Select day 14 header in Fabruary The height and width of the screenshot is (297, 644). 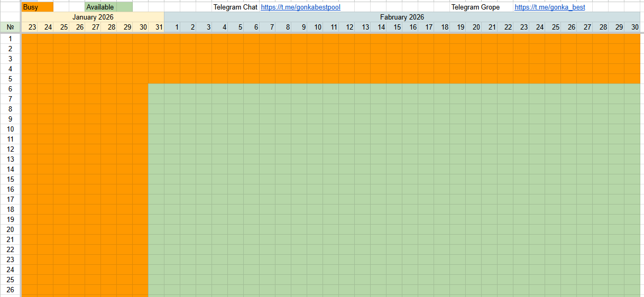click(x=381, y=27)
